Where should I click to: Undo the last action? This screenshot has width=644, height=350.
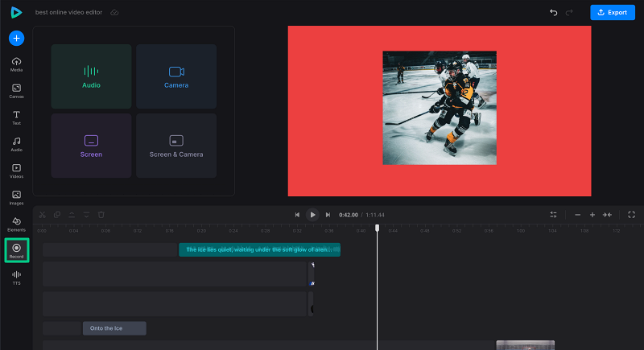tap(553, 12)
